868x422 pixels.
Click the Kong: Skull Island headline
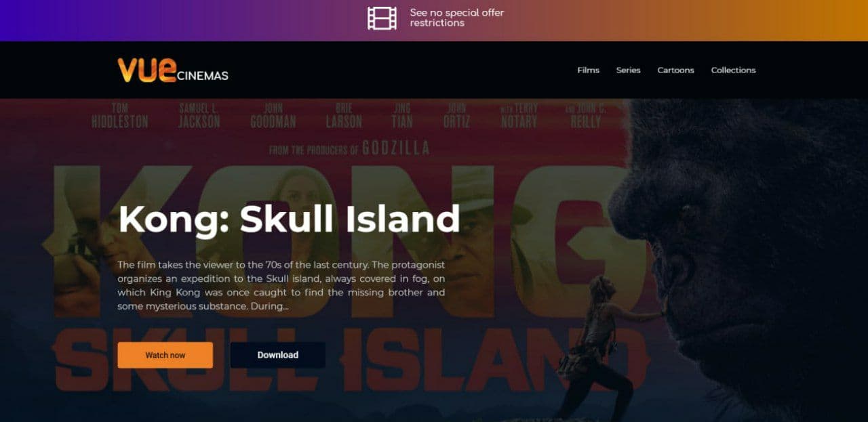click(x=289, y=219)
